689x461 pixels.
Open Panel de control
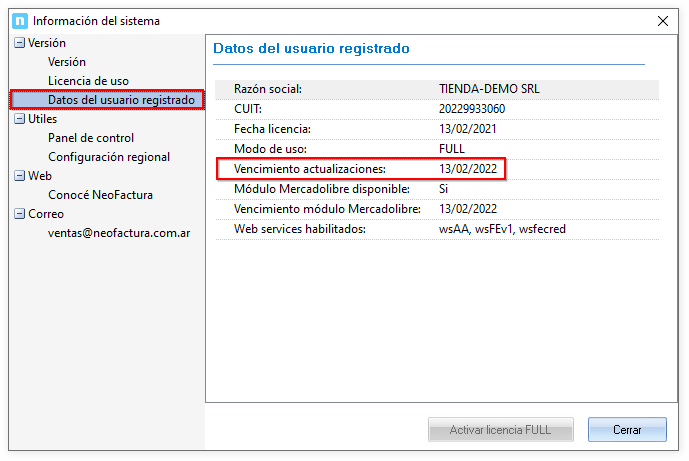point(91,138)
